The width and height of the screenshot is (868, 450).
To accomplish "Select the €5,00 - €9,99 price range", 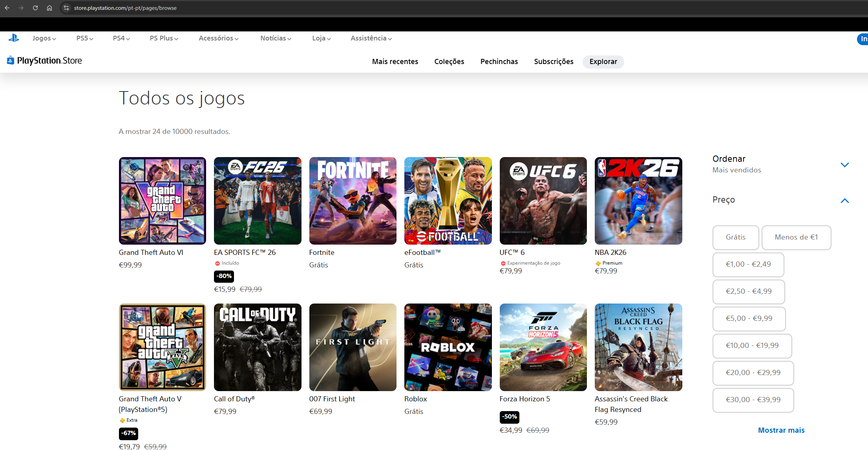I will (749, 318).
